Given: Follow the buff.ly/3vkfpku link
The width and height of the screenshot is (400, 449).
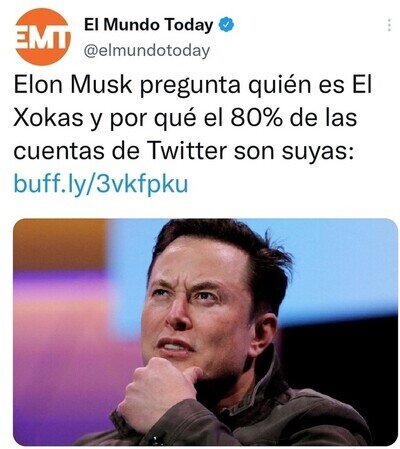Looking at the screenshot, I should tap(101, 184).
